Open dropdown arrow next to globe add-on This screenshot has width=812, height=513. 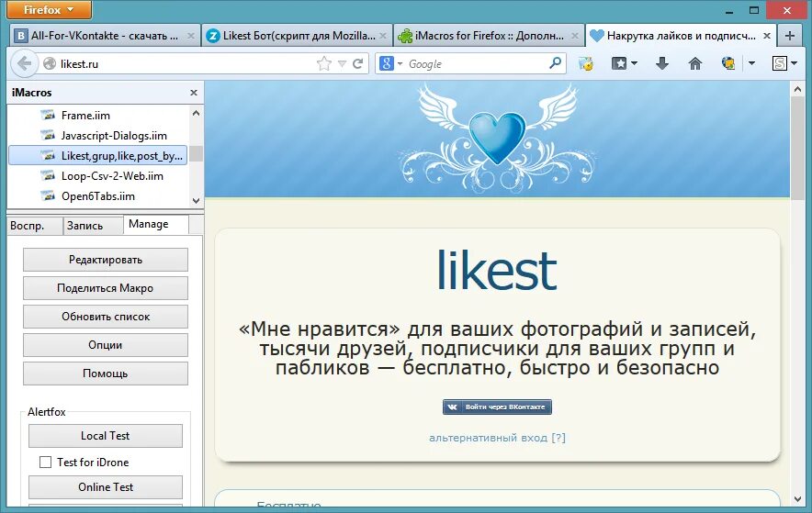751,63
